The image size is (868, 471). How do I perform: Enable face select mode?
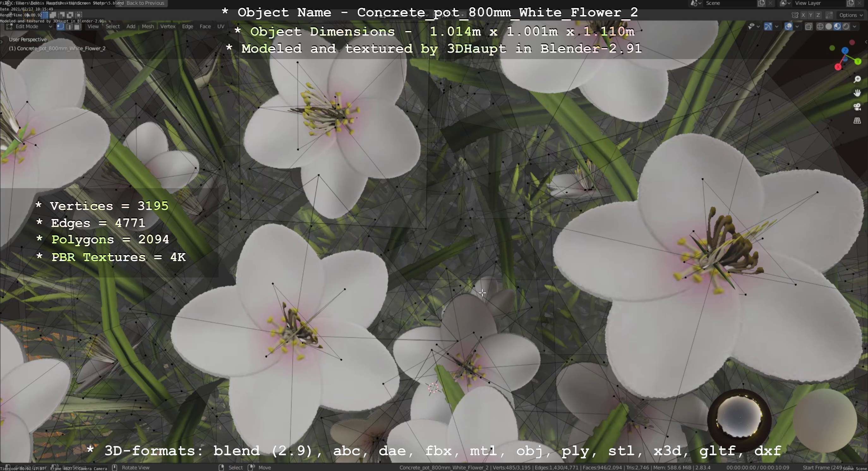(77, 27)
